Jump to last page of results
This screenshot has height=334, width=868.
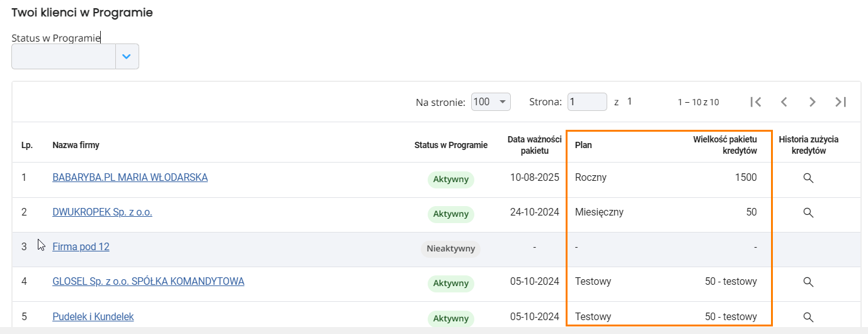coord(840,102)
